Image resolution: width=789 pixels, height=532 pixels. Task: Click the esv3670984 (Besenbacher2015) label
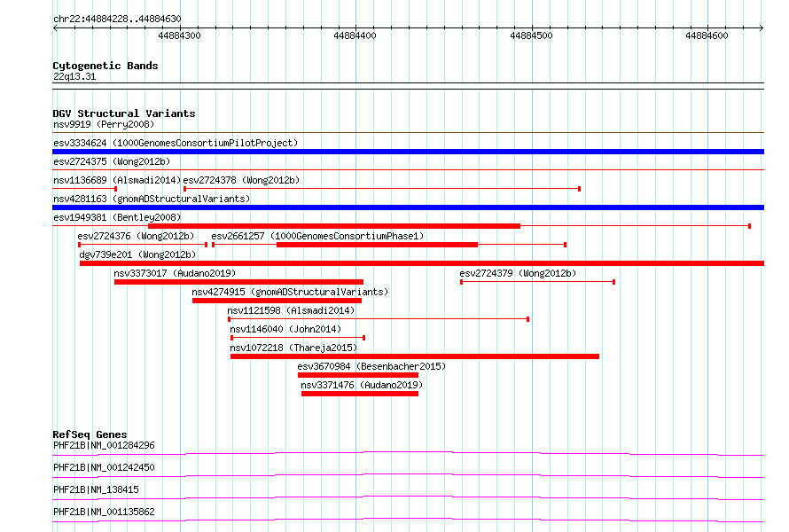(371, 366)
